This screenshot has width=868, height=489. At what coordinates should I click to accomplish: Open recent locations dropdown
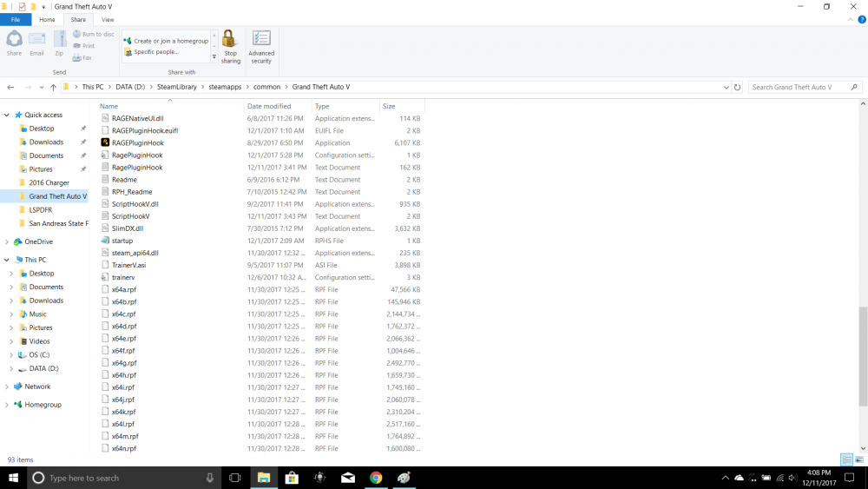[42, 87]
